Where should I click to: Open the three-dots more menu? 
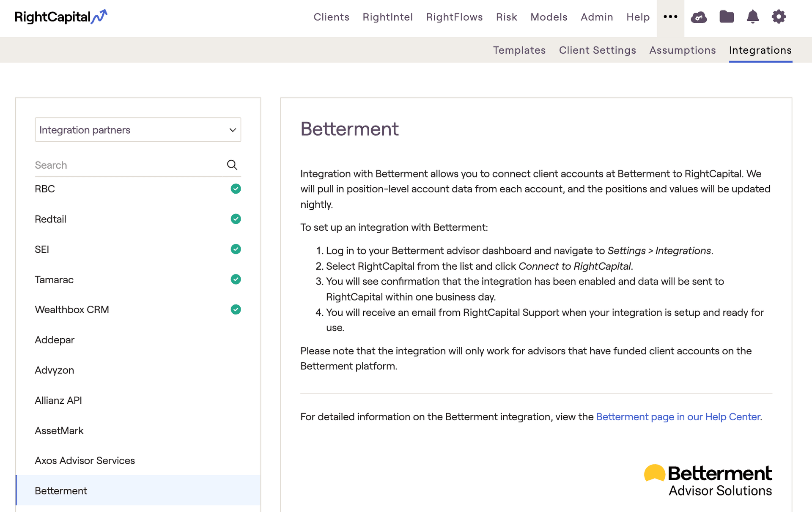click(670, 17)
